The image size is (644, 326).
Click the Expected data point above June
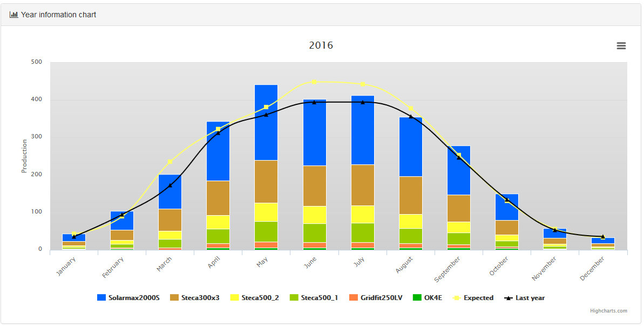tap(314, 82)
